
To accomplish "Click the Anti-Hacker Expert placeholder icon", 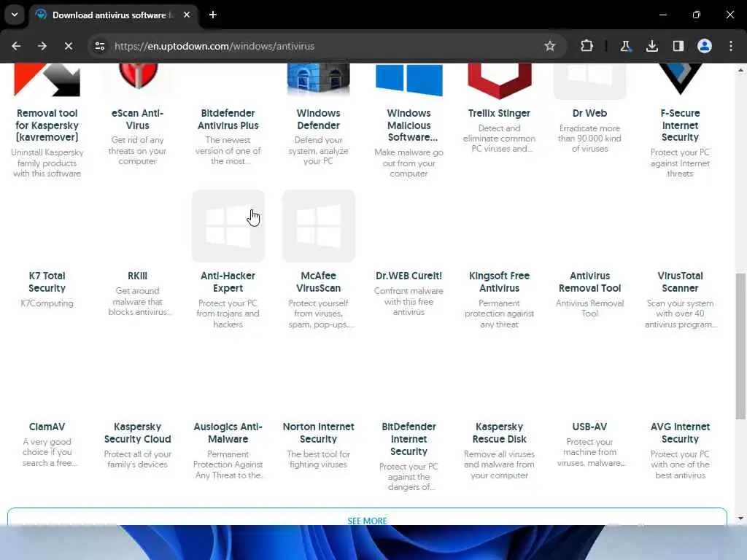I will point(228,226).
